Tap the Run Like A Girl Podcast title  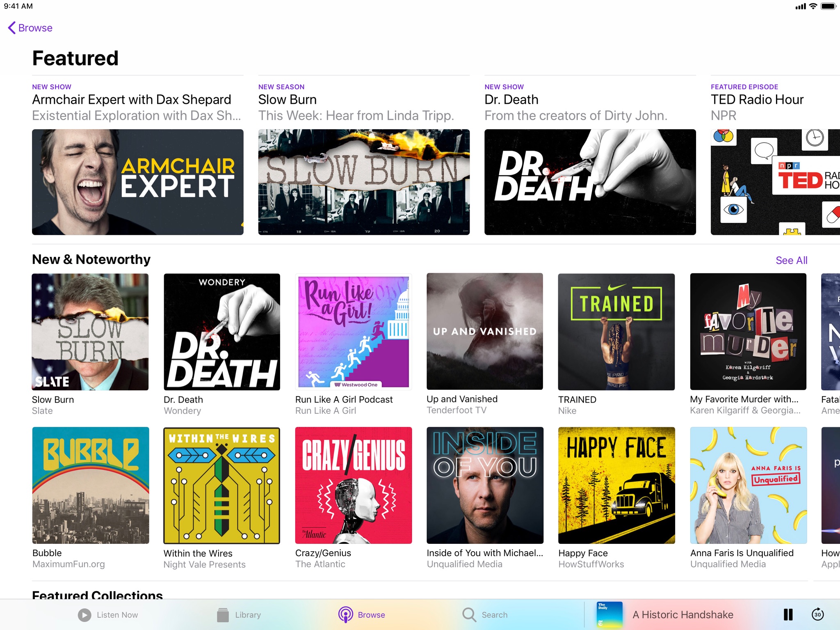click(344, 399)
